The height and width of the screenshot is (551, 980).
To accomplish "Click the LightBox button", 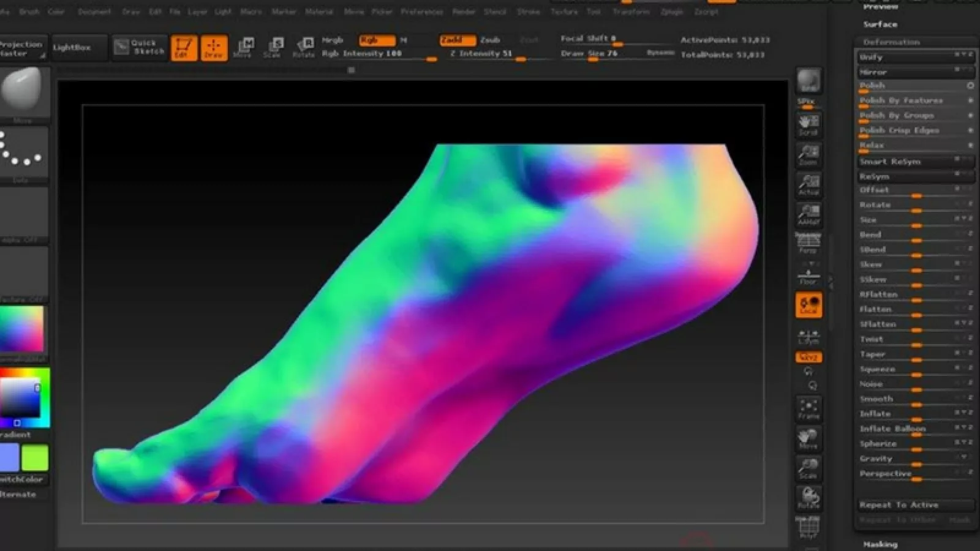I will [72, 48].
